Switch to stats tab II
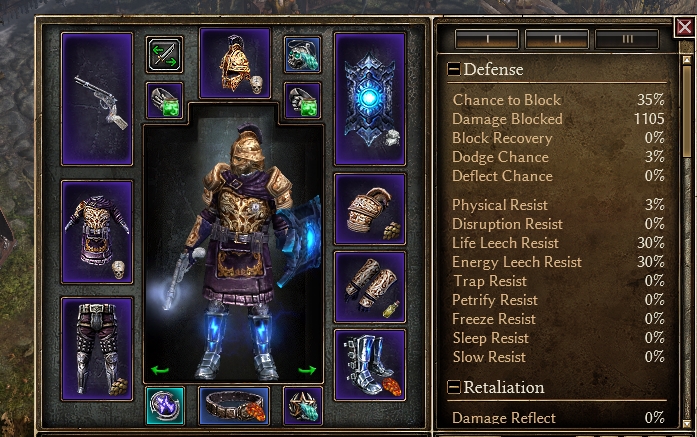Image resolution: width=697 pixels, height=437 pixels. 557,39
